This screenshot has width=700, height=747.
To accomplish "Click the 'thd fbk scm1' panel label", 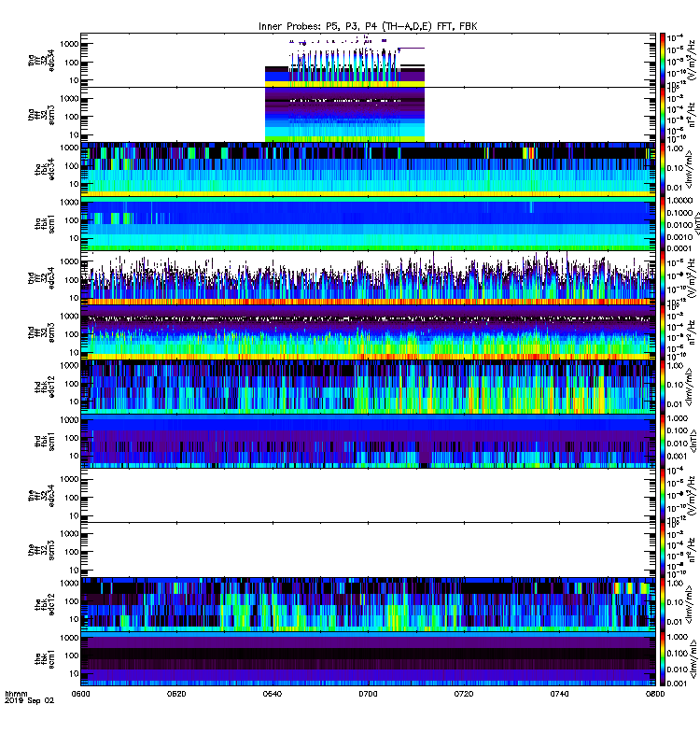I will (45, 442).
